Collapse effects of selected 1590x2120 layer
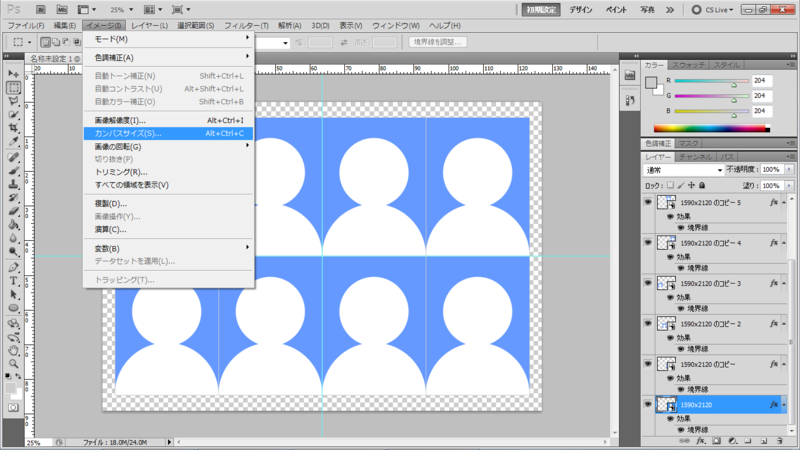 [784, 405]
